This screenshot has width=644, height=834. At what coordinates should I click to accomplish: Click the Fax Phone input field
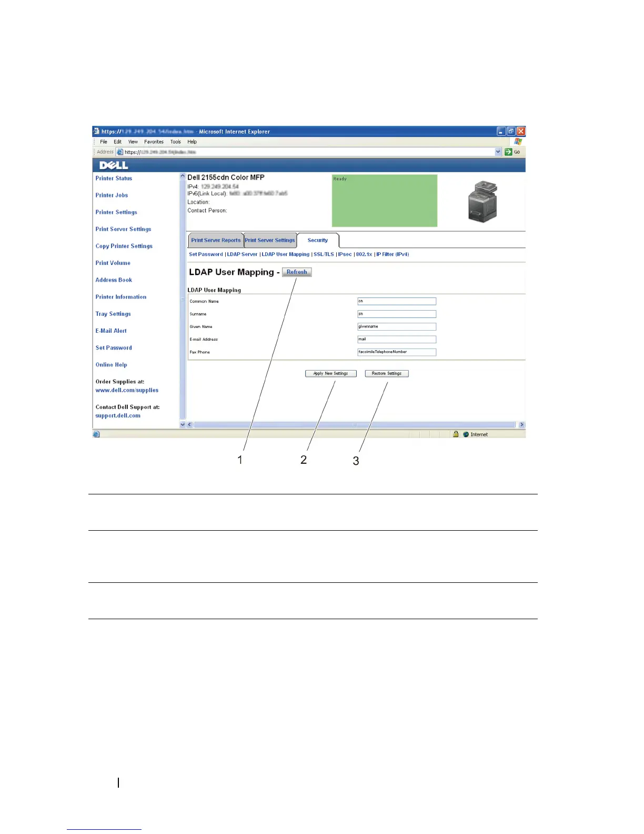[397, 352]
